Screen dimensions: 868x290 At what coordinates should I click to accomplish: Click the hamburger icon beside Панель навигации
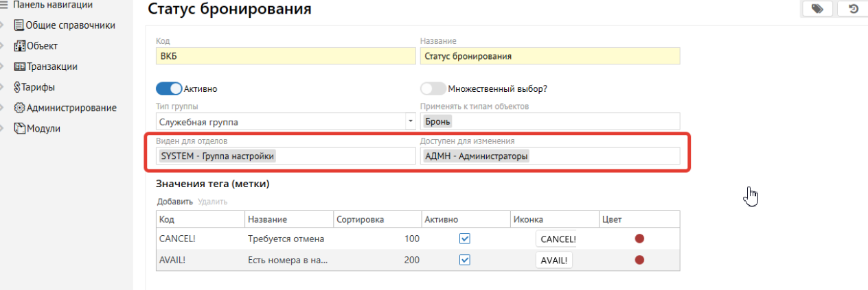click(4, 5)
